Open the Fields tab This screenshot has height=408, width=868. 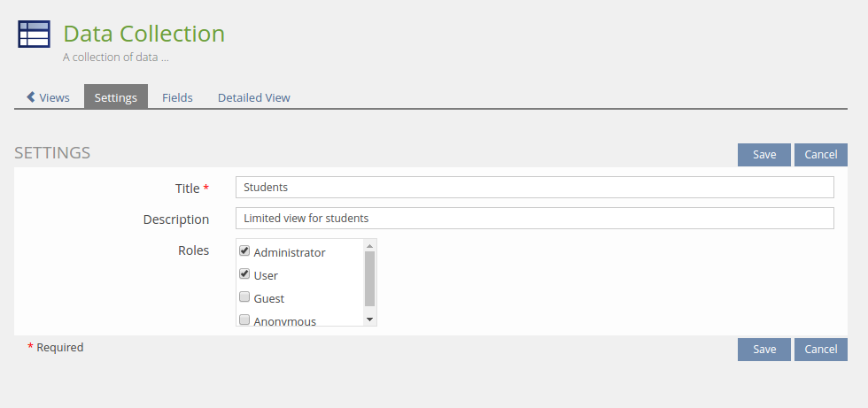click(177, 97)
